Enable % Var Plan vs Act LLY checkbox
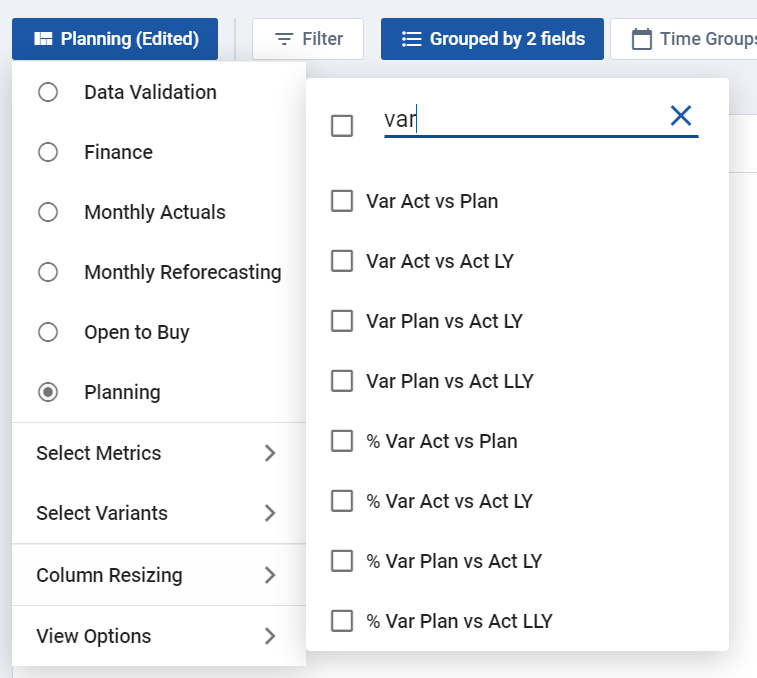This screenshot has height=678, width=757. (342, 621)
